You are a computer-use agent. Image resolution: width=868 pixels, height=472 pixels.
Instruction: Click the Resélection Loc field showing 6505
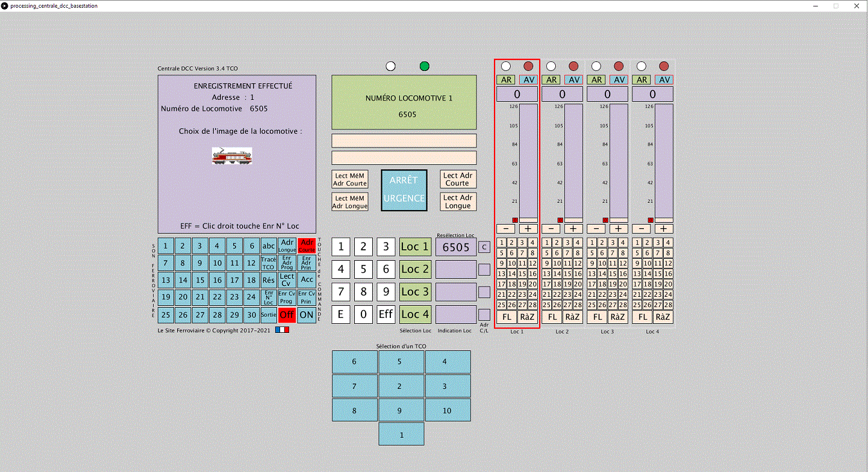click(x=456, y=247)
